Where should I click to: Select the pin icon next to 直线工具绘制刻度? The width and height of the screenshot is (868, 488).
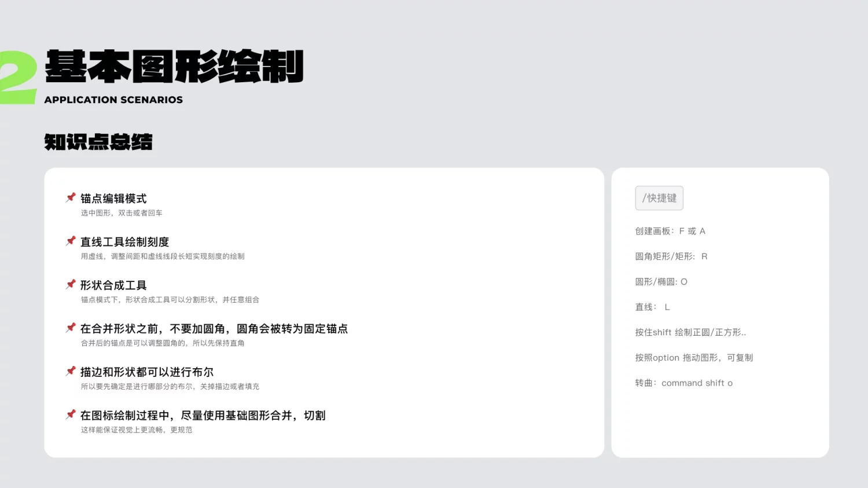(x=71, y=240)
